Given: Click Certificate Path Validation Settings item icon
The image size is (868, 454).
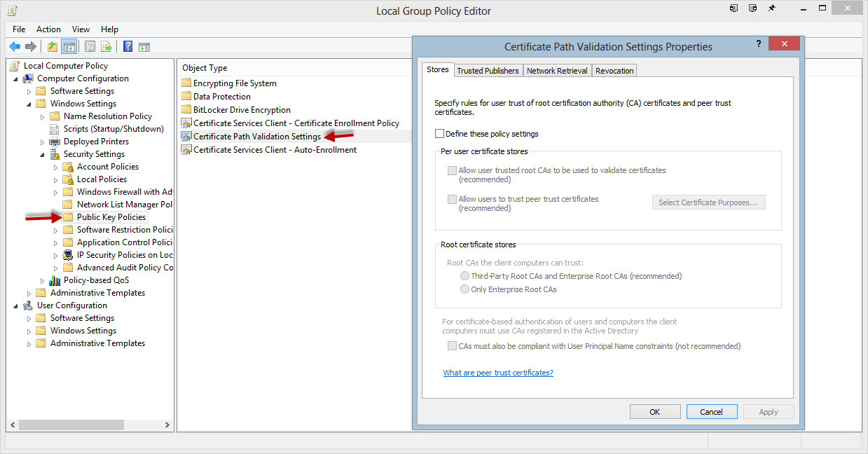Looking at the screenshot, I should click(x=186, y=137).
